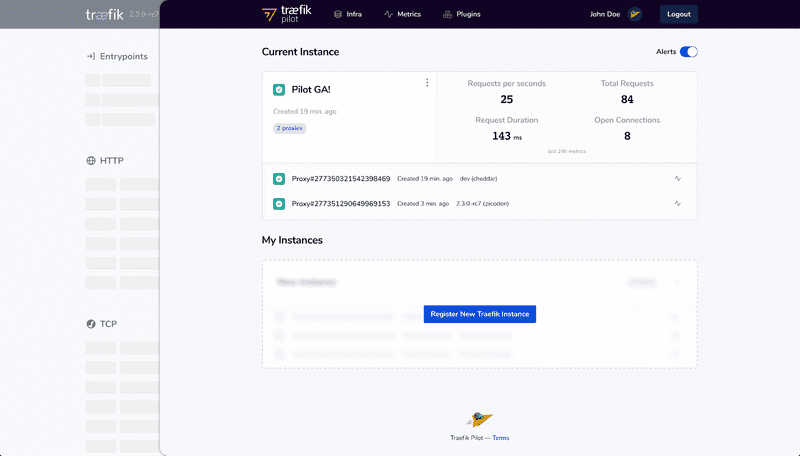
Task: Click the Plugins puzzle icon
Action: (447, 14)
